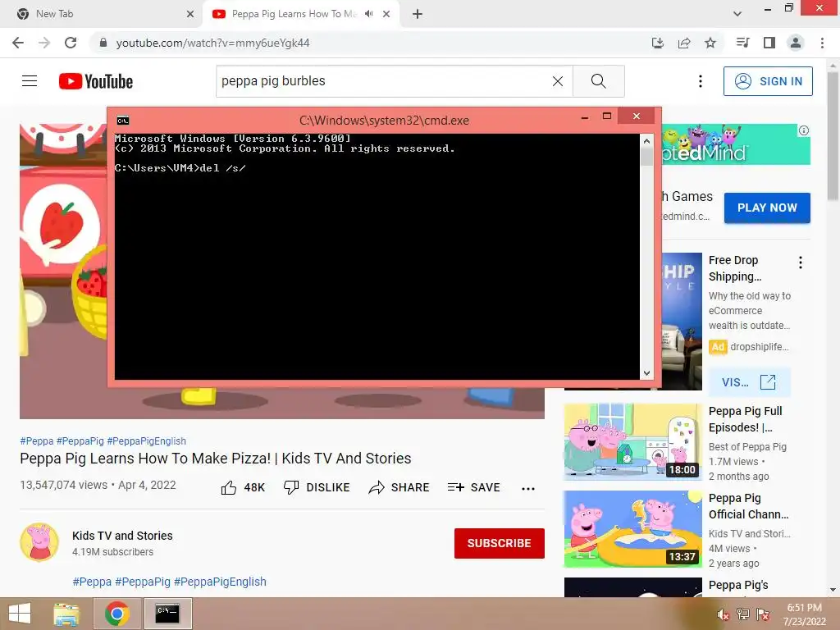Close the Peppa Pig YouTube tab

(386, 14)
